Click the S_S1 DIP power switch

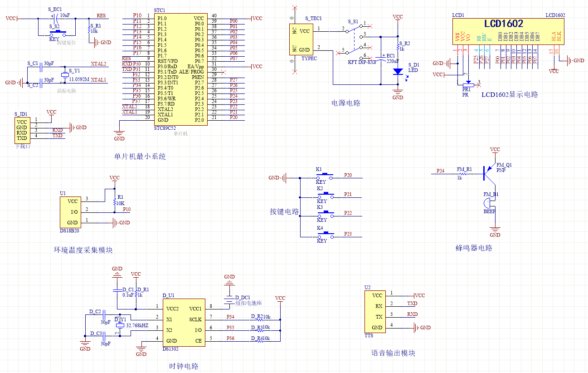coord(357,41)
